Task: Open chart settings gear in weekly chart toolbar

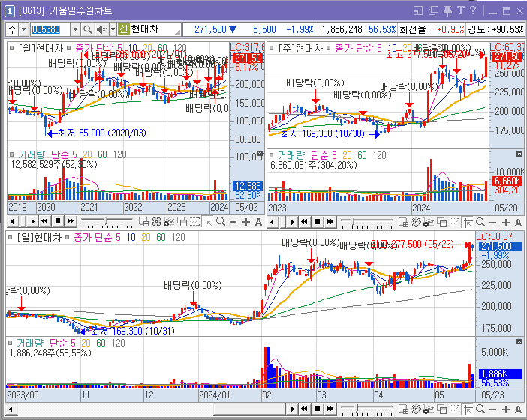Action: 416,222
